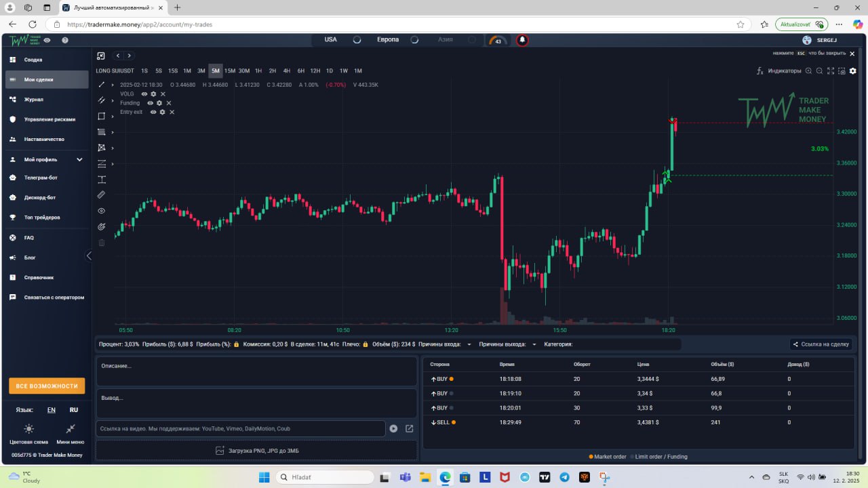Screen dimensions: 868x488
Task: Open Причины выхода dropdown
Action: [x=534, y=344]
